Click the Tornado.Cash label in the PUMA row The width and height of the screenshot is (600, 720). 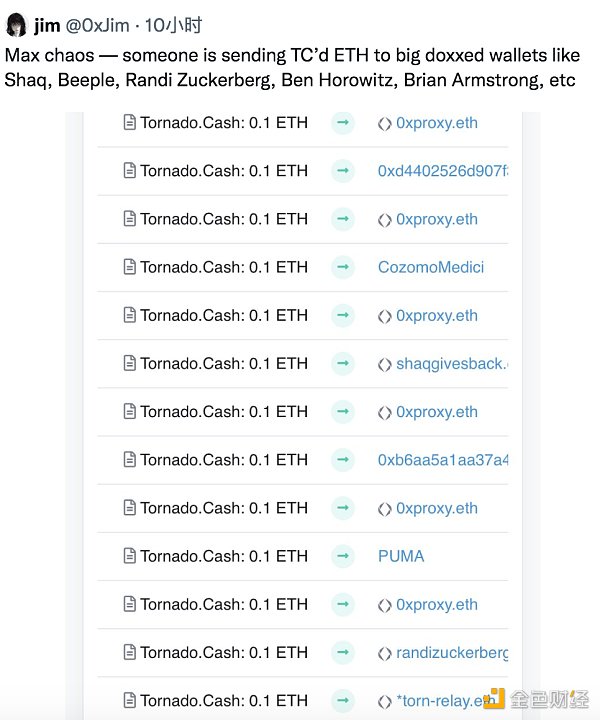(x=192, y=556)
